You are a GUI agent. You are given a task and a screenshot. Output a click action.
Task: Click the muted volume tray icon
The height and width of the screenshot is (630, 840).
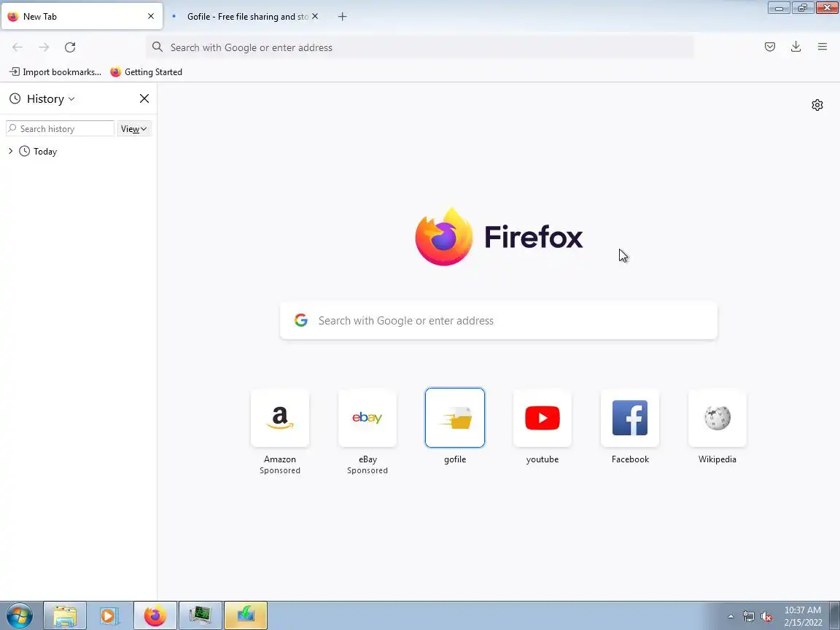click(766, 617)
